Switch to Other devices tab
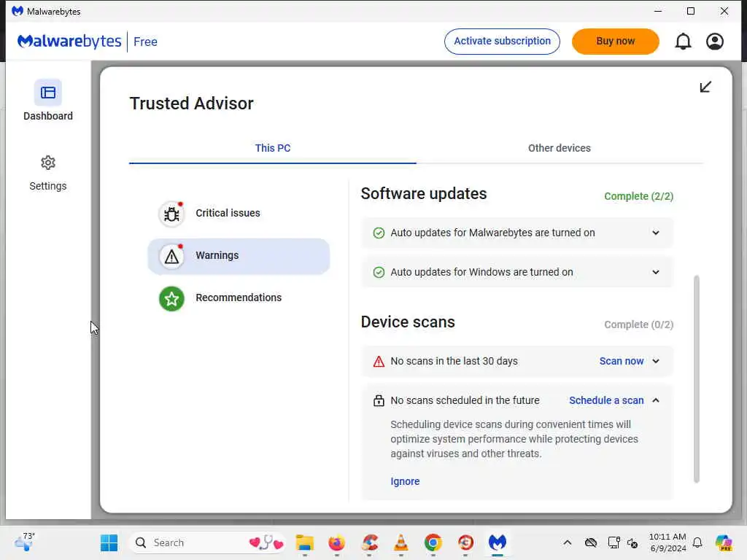The width and height of the screenshot is (747, 560). point(560,148)
